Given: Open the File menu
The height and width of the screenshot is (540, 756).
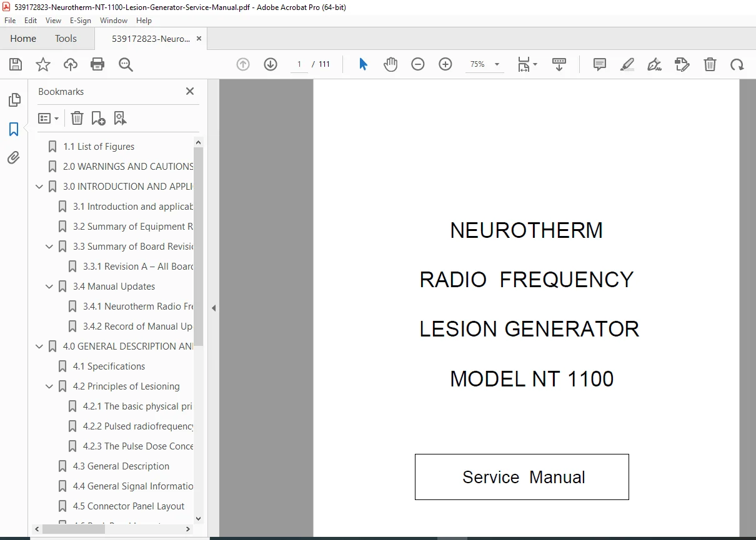Looking at the screenshot, I should [10, 21].
